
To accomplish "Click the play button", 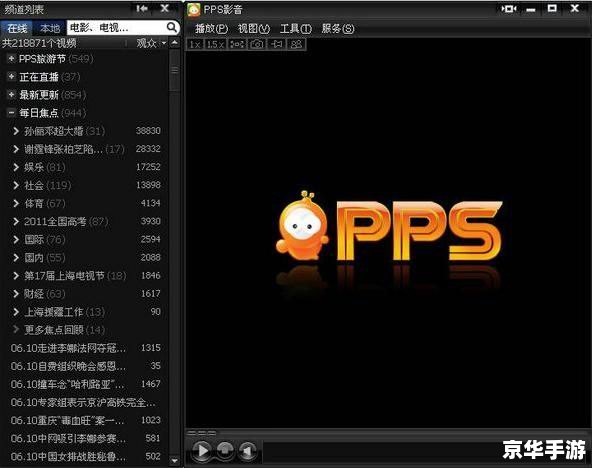I will (202, 450).
